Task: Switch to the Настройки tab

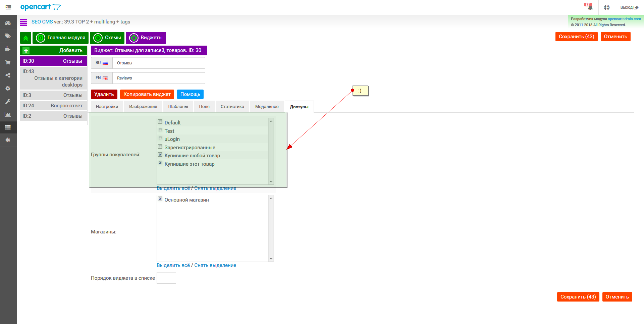Action: coord(107,107)
